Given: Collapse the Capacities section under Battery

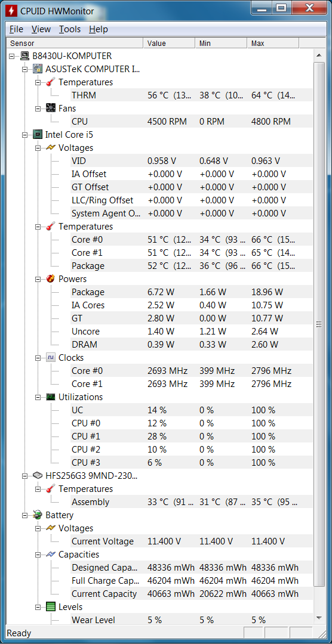Looking at the screenshot, I should pos(38,555).
